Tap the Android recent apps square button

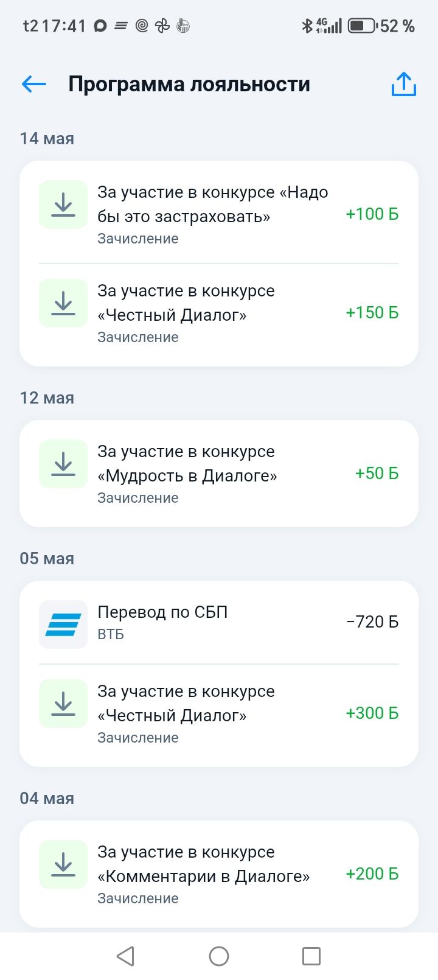[311, 956]
